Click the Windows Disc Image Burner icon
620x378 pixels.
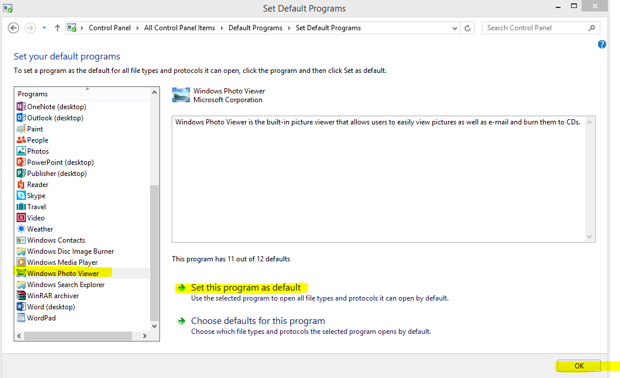pos(21,251)
